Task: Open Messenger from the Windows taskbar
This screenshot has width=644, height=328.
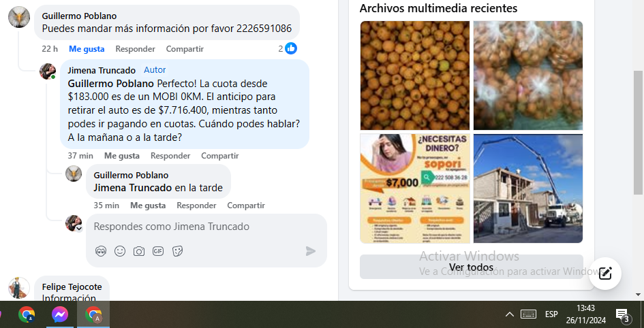Action: [60, 315]
